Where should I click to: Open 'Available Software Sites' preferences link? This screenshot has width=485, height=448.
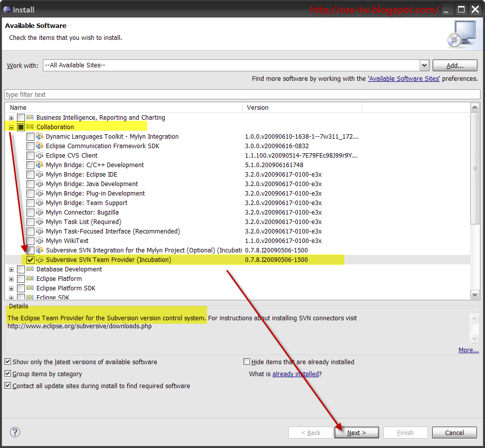point(404,78)
